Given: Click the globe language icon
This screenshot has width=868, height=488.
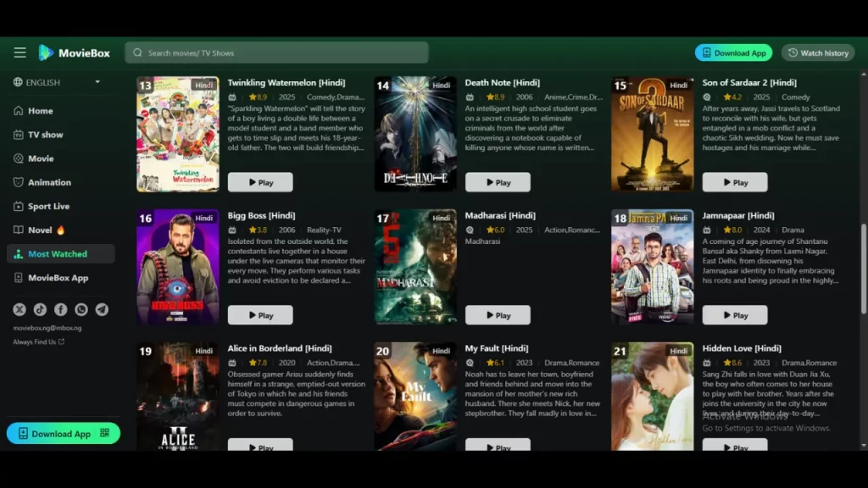Looking at the screenshot, I should point(18,82).
